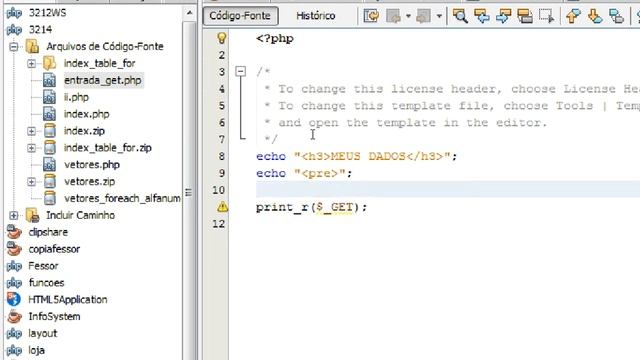
Task: Select the Fessor project
Action: 43,266
